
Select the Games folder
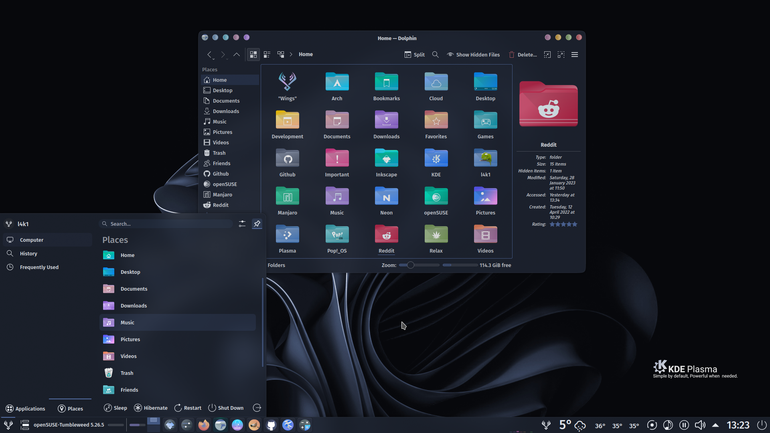(485, 124)
